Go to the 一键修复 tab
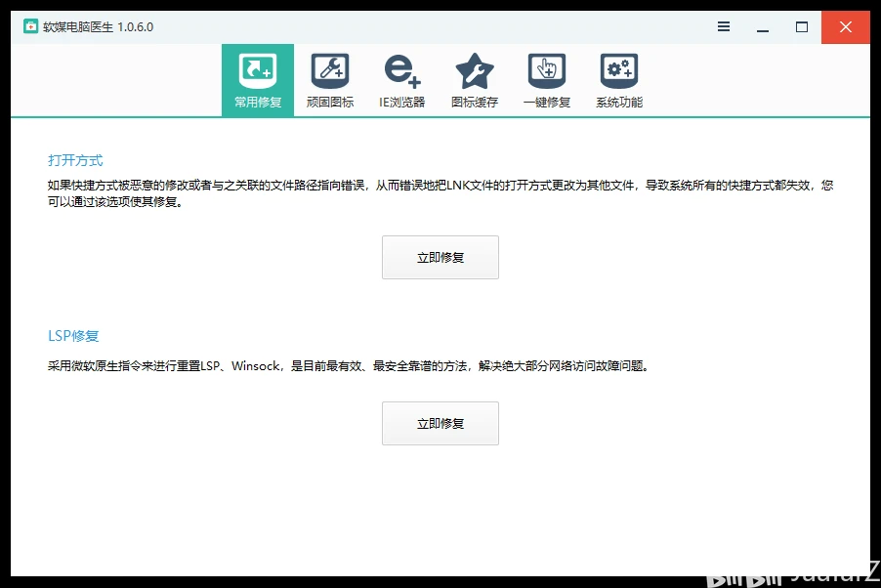The width and height of the screenshot is (881, 588). (x=547, y=80)
